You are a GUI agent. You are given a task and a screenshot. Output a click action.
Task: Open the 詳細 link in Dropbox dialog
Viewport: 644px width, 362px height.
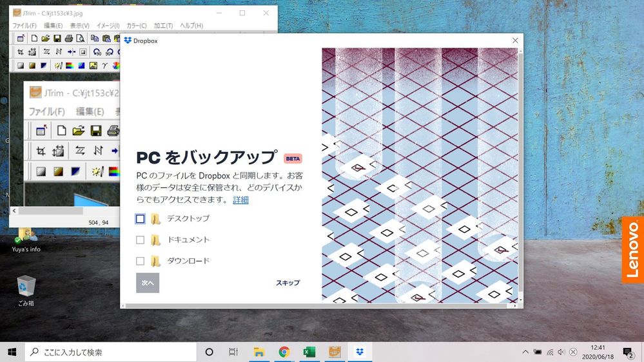(x=240, y=200)
